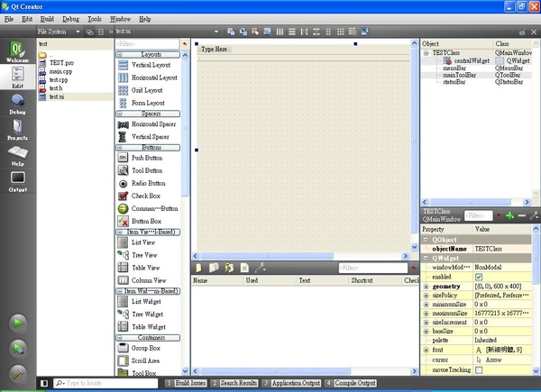541x392 pixels.
Task: Open the Help mode
Action: click(17, 155)
